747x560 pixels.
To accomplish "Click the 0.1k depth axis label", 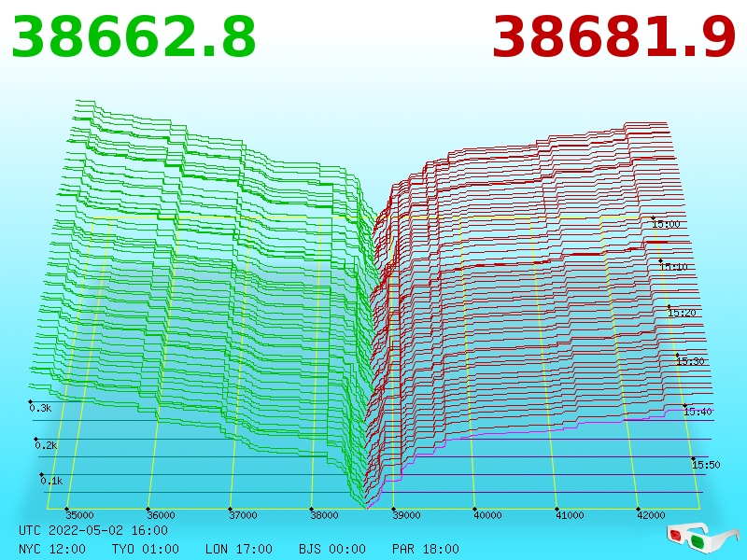I will tap(51, 482).
